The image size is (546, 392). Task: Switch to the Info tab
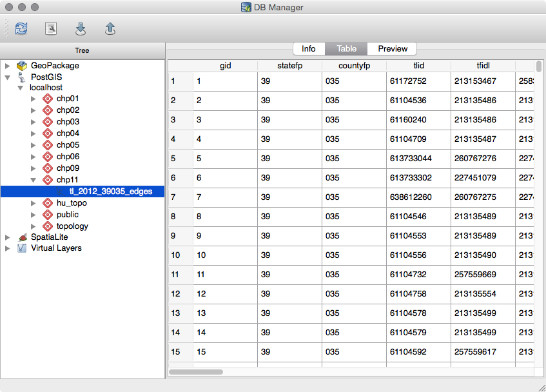pos(309,49)
